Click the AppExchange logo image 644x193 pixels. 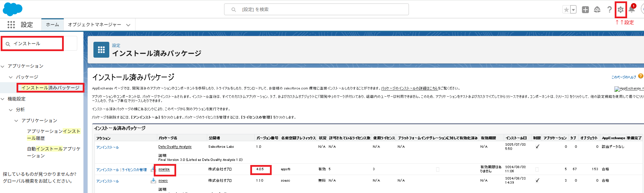point(629,88)
